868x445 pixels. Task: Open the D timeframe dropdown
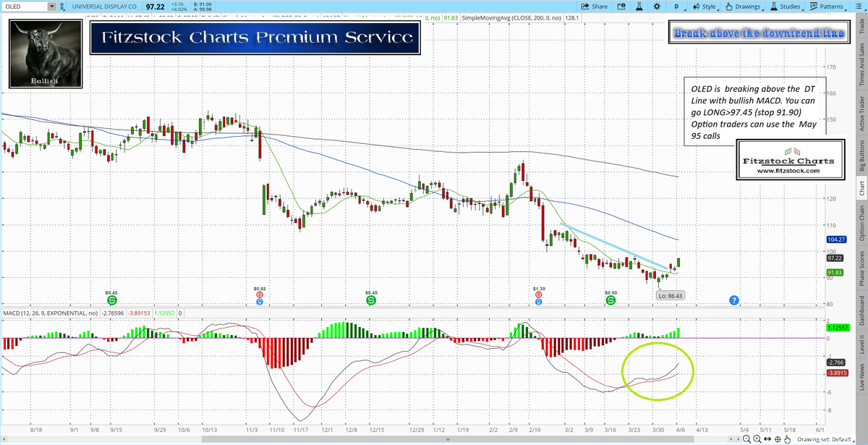tap(677, 7)
